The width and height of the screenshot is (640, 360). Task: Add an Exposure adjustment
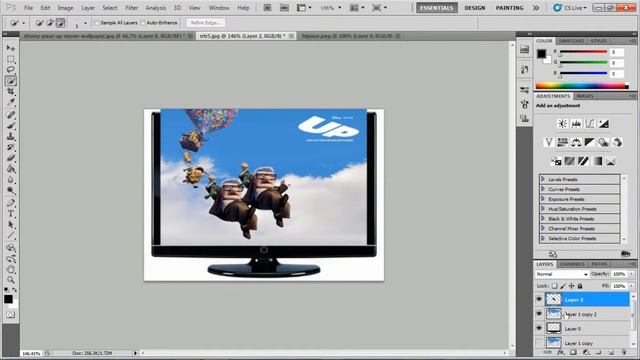603,124
